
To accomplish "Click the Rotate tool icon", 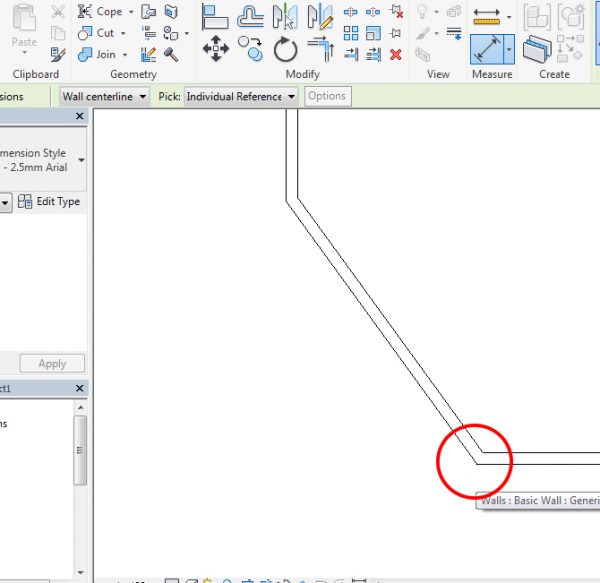I will click(x=286, y=49).
